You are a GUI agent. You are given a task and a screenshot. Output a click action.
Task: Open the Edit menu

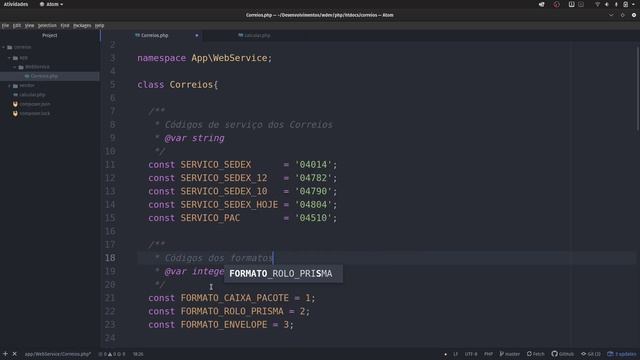17,25
